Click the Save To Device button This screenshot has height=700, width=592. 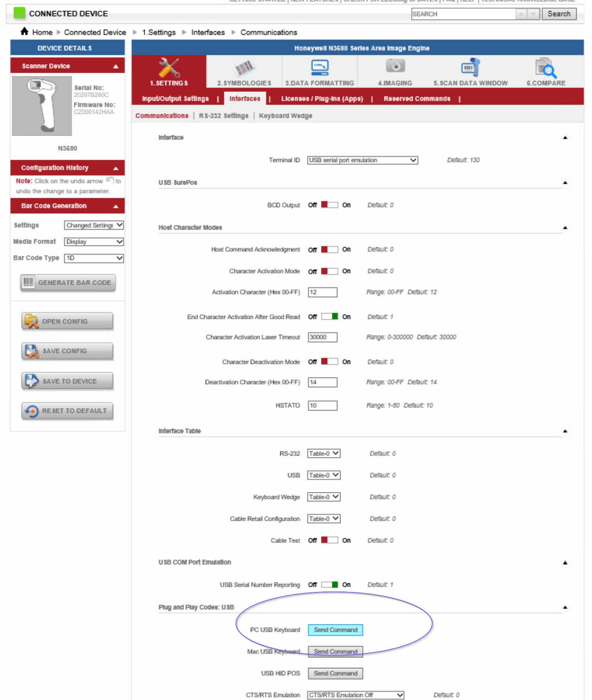tap(67, 381)
